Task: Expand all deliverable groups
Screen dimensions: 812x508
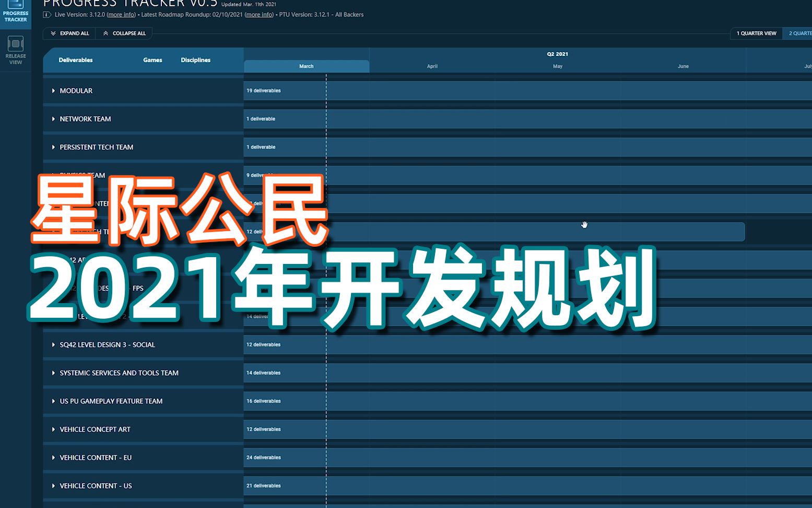Action: 69,33
